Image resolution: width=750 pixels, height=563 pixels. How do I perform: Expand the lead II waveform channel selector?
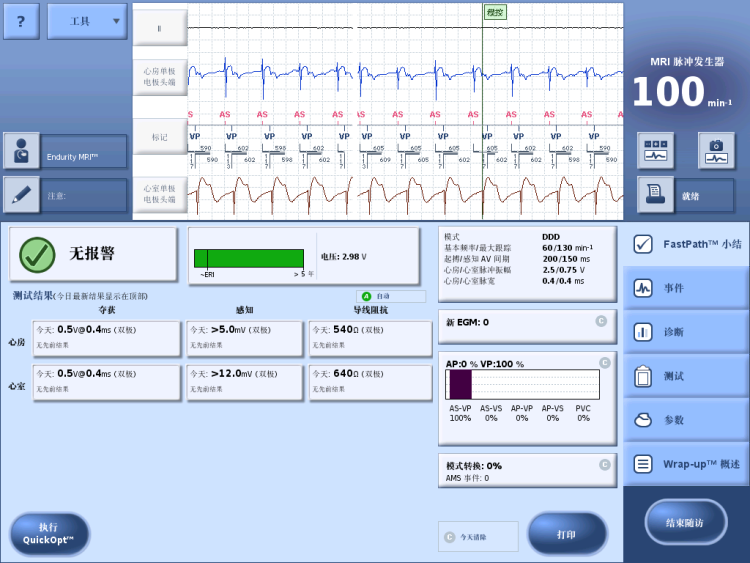click(x=160, y=28)
